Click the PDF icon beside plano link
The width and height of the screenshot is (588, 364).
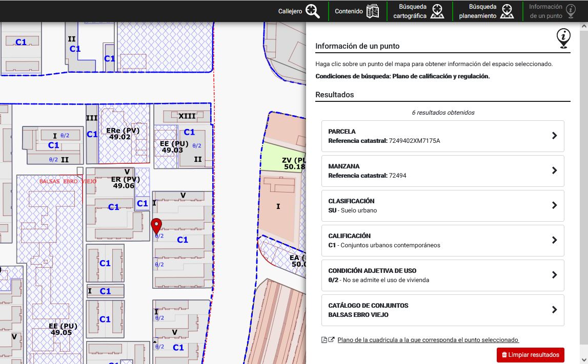pos(324,340)
